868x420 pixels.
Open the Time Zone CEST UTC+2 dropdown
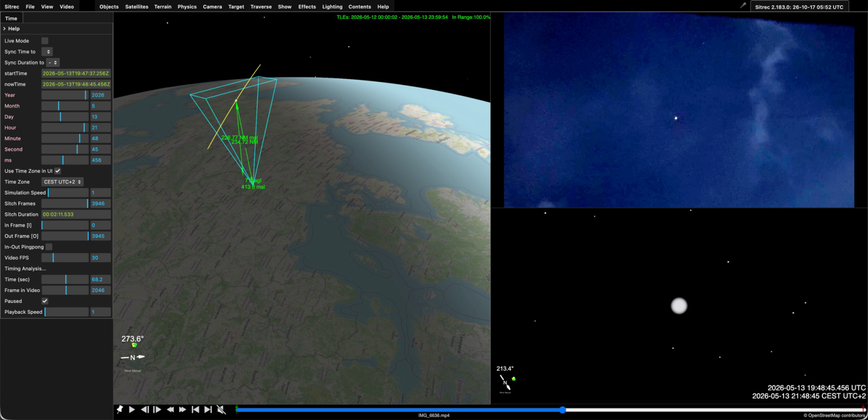[63, 182]
